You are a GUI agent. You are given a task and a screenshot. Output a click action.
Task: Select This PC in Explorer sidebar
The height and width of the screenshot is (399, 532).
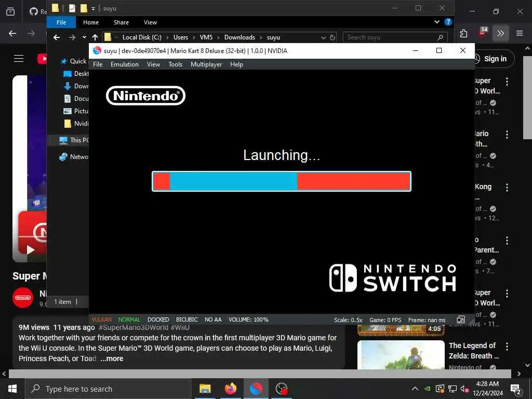74,140
